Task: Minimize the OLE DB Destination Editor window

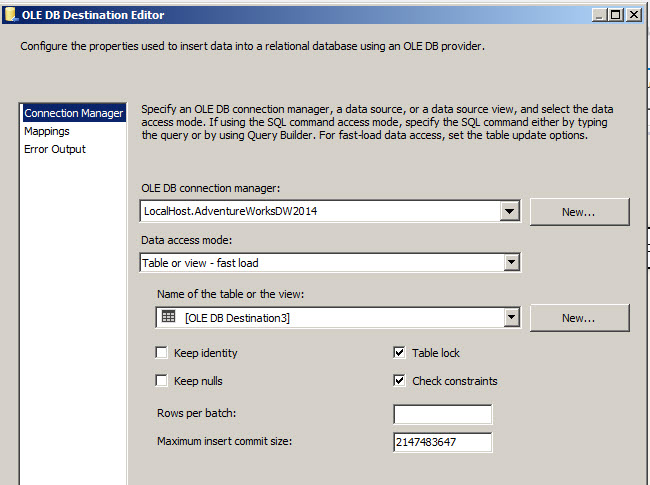Action: coord(599,15)
